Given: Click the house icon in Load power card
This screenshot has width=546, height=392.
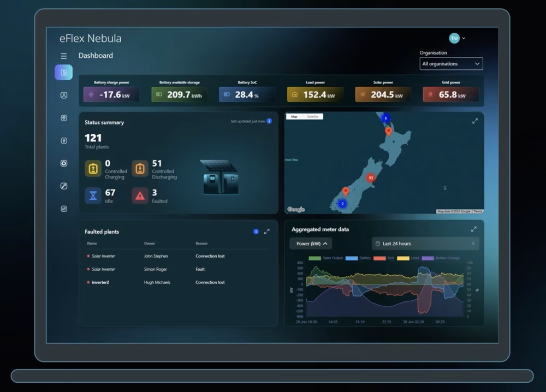Looking at the screenshot, I should point(295,94).
